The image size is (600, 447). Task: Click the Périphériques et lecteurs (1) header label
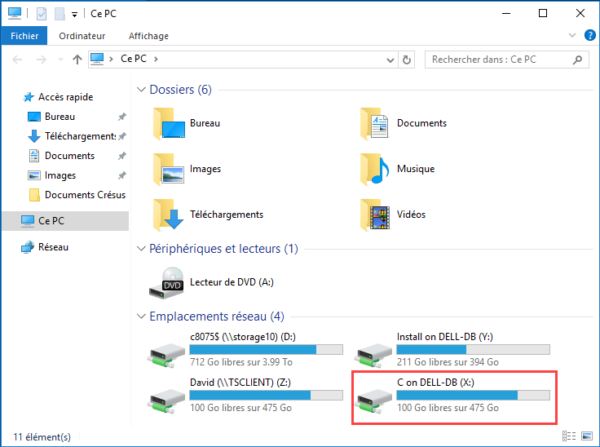(x=223, y=249)
